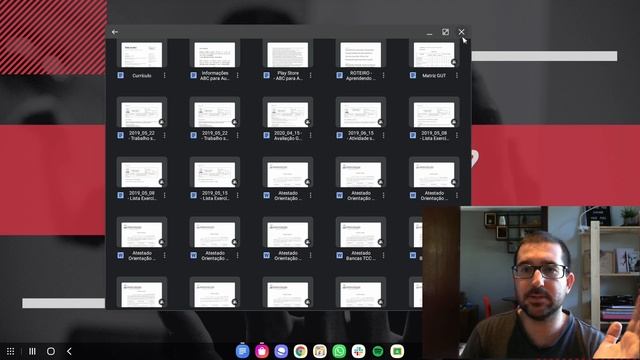Open the Currículo document thumbnail
This screenshot has height=360, width=640.
142,54
